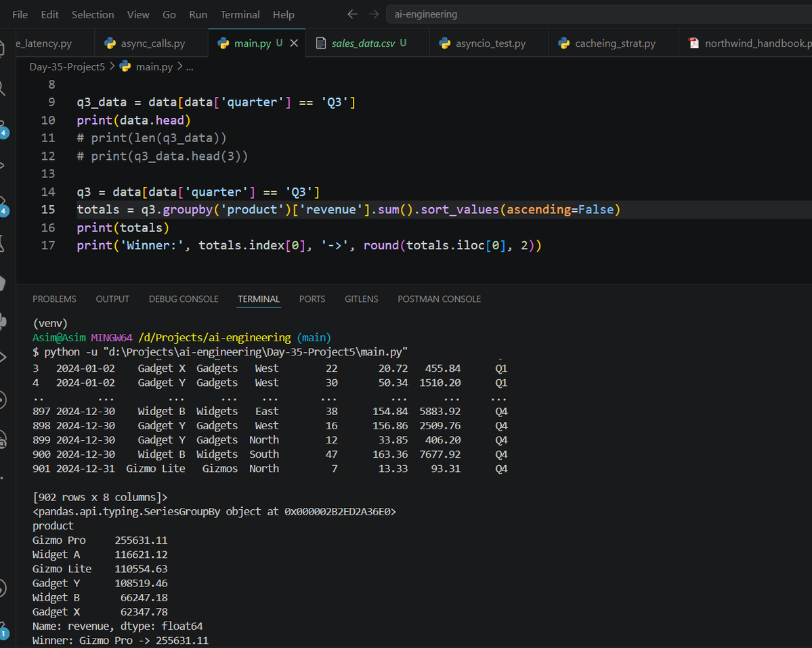
Task: Open the GITLENS panel tab
Action: pos(361,299)
